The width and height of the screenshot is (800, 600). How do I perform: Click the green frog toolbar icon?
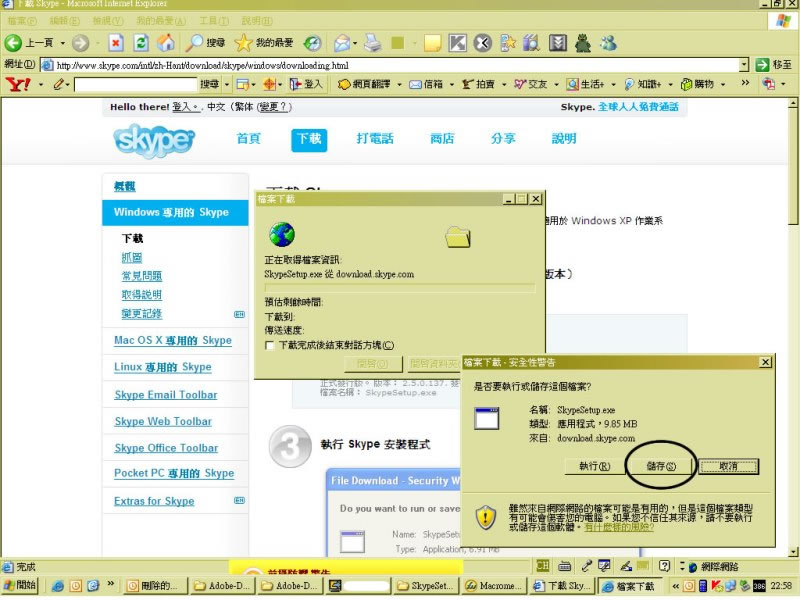click(x=583, y=43)
